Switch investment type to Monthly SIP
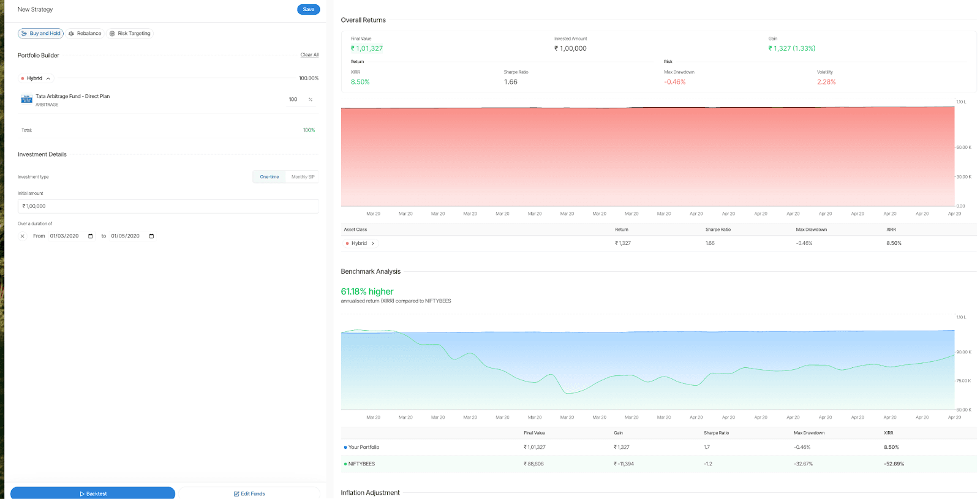The height and width of the screenshot is (499, 980). point(303,177)
